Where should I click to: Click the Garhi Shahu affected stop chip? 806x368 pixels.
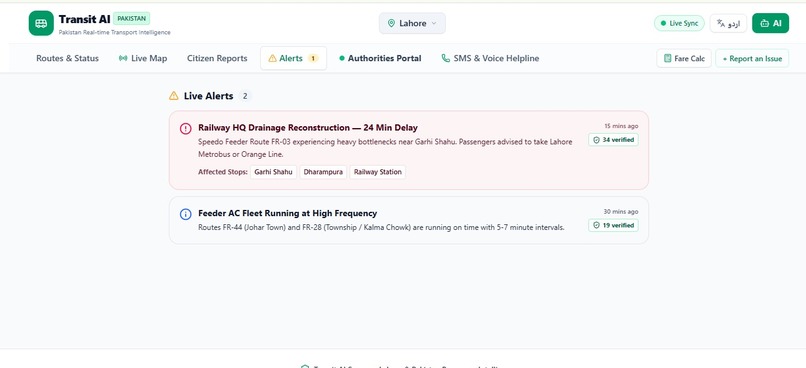(273, 172)
